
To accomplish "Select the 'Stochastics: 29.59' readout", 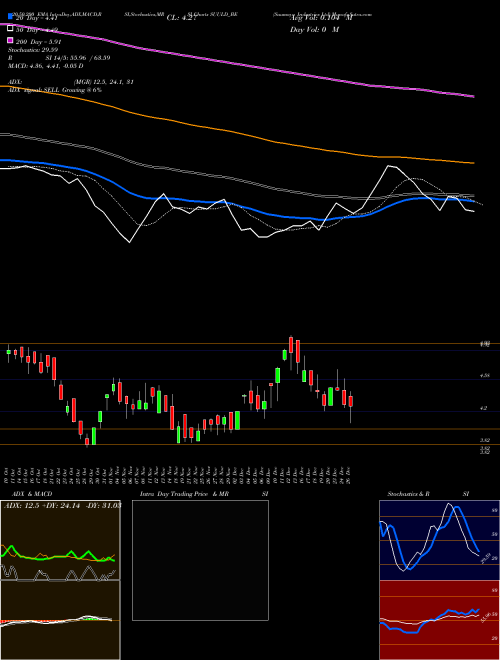I will click(x=33, y=50).
